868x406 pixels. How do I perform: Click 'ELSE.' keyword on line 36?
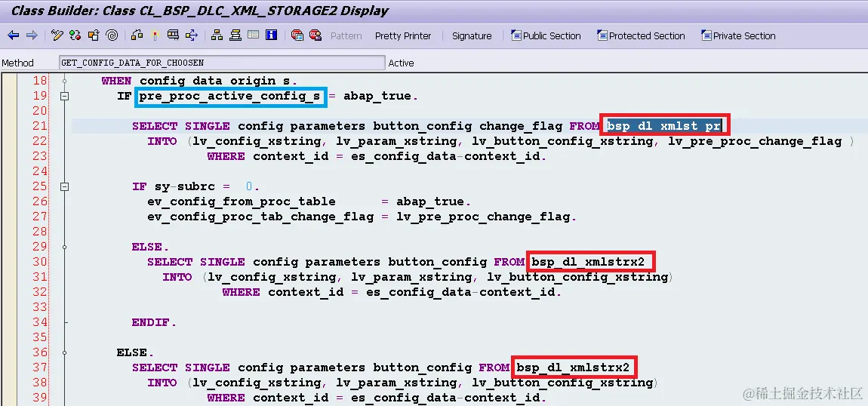(135, 352)
